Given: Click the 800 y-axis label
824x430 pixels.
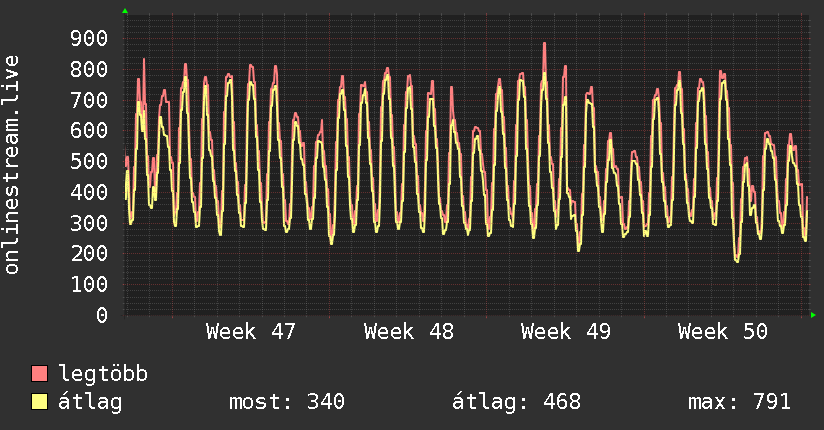Looking at the screenshot, I should (89, 69).
